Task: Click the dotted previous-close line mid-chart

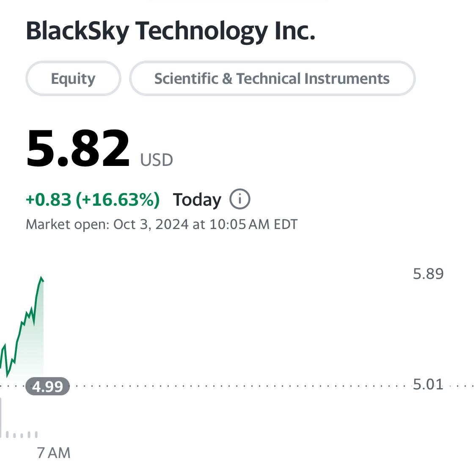Action: pos(237,386)
